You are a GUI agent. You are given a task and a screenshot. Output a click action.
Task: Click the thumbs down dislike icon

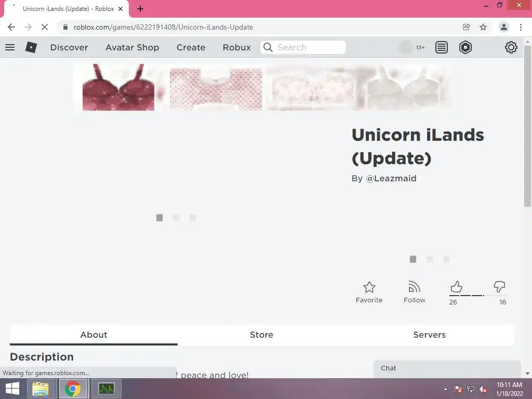pyautogui.click(x=499, y=287)
